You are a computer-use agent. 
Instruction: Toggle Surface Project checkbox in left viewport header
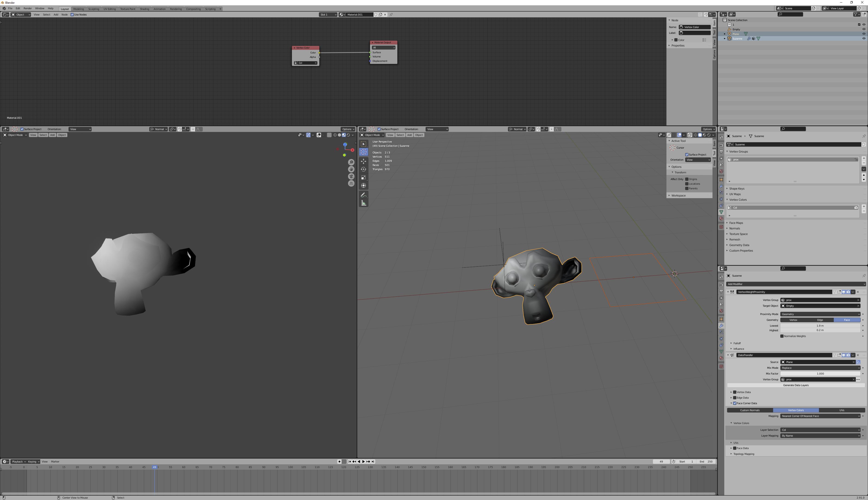pos(22,129)
